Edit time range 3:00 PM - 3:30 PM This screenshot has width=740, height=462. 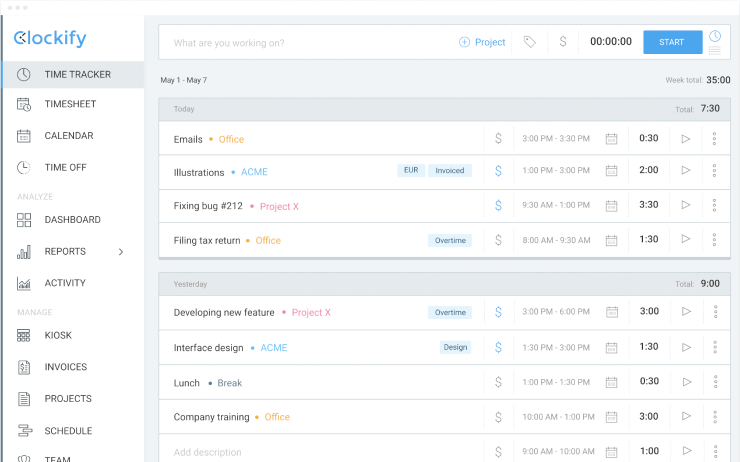coord(556,139)
